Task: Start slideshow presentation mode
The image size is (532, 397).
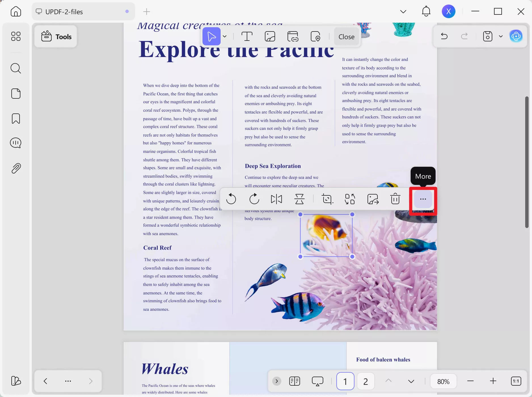Action: tap(318, 381)
